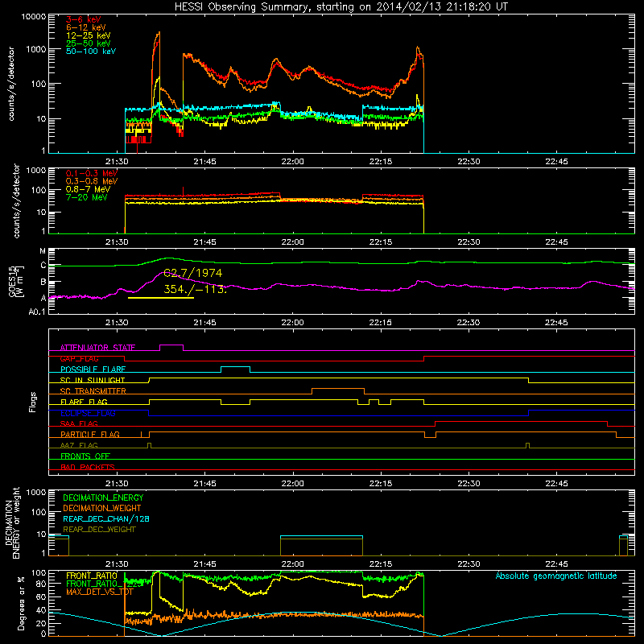Select the green 25-50 keV legend label
This screenshot has height=644, width=644.
coord(89,43)
